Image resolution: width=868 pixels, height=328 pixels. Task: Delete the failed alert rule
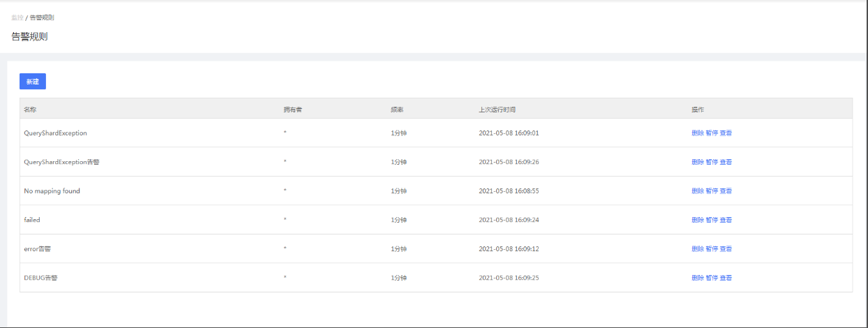click(x=698, y=220)
